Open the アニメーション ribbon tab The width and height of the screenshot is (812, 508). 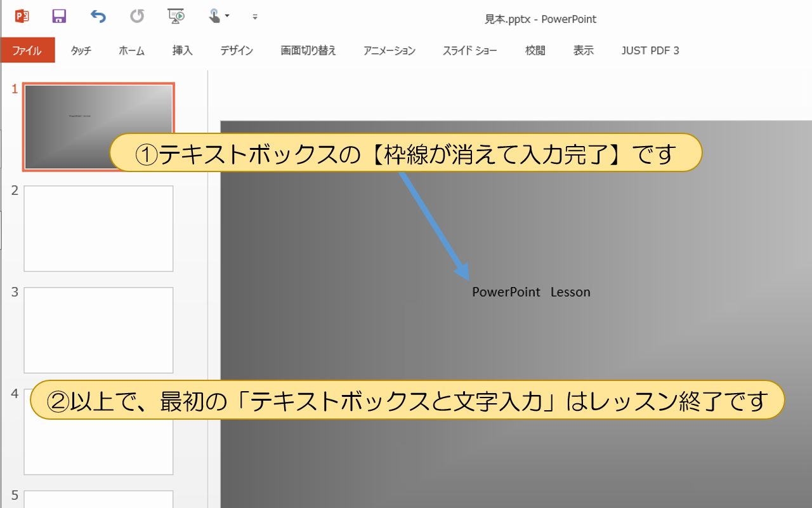click(390, 51)
